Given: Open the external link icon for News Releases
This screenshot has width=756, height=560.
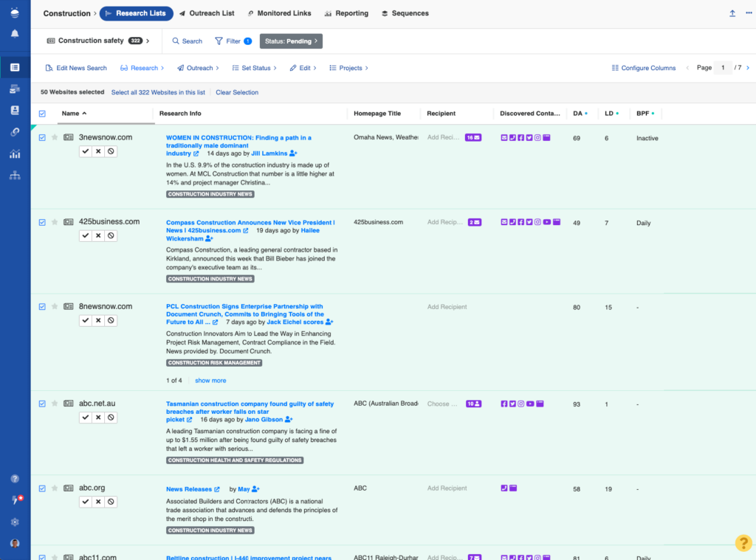Looking at the screenshot, I should (x=217, y=489).
